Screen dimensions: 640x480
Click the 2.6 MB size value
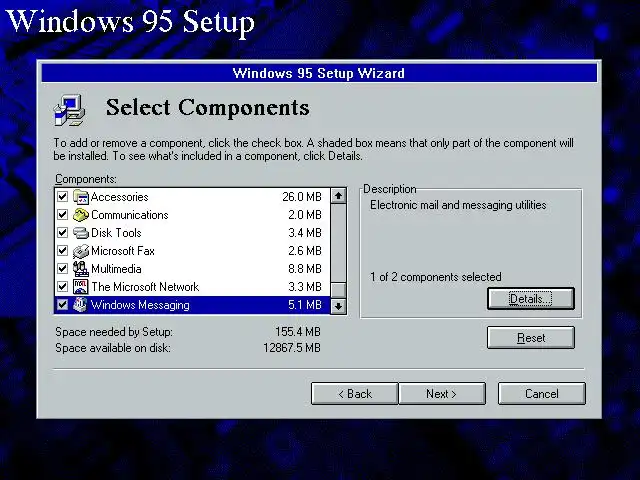click(305, 251)
